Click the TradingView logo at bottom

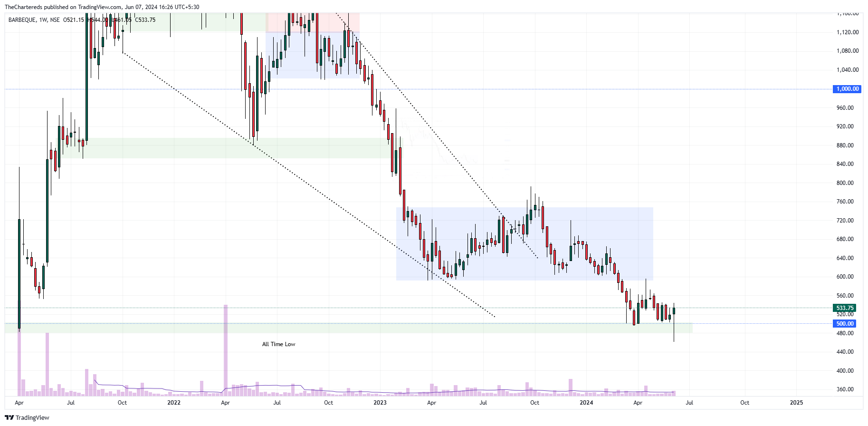coord(27,417)
